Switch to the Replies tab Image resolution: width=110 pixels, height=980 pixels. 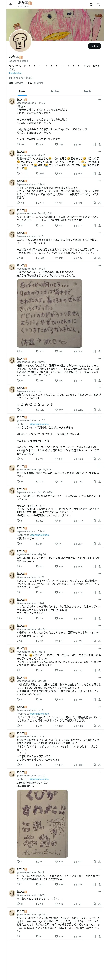(x=55, y=91)
